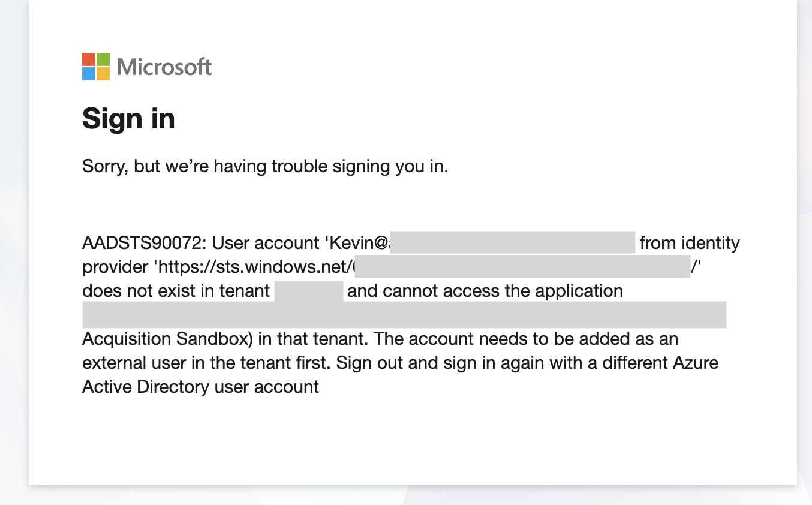Click the redacted ID in the sts.windows.net URL
812x505 pixels.
[x=522, y=267]
